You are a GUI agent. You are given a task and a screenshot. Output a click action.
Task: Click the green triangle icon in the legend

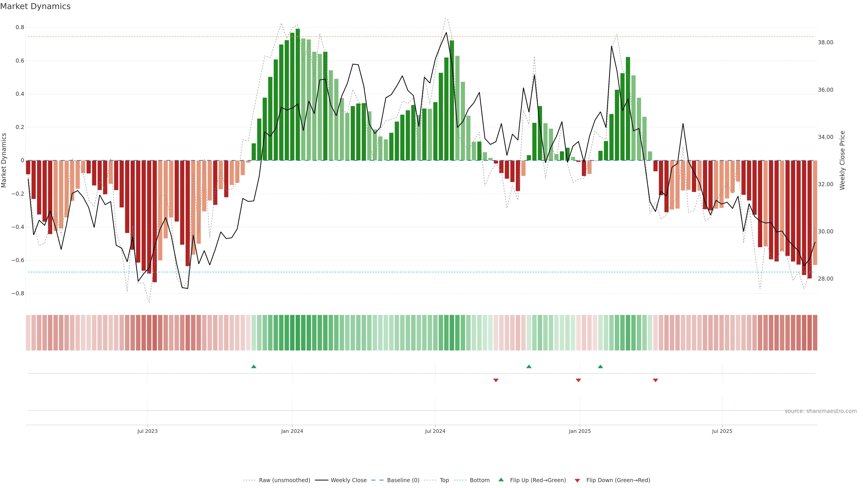pyautogui.click(x=501, y=480)
